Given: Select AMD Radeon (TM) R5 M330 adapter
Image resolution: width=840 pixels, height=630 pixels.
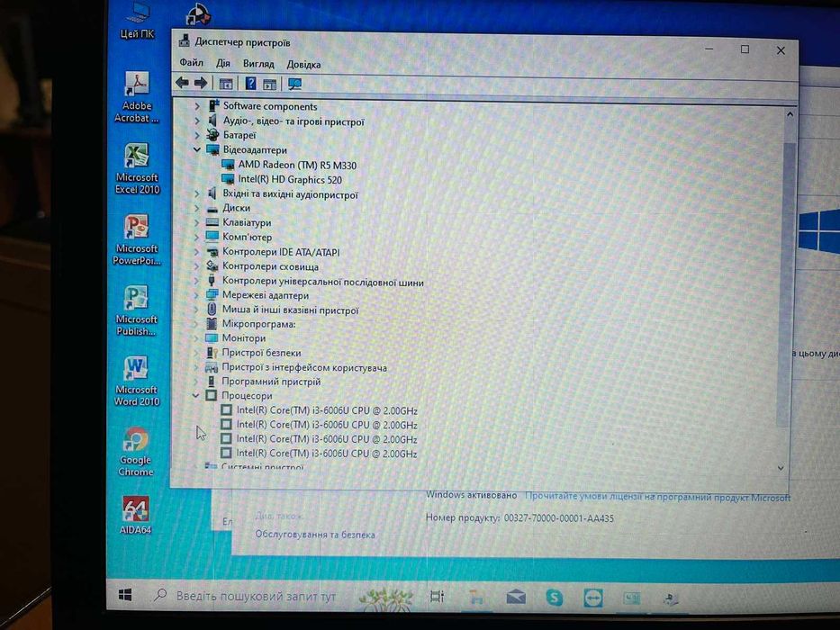Looking at the screenshot, I should pos(297,165).
